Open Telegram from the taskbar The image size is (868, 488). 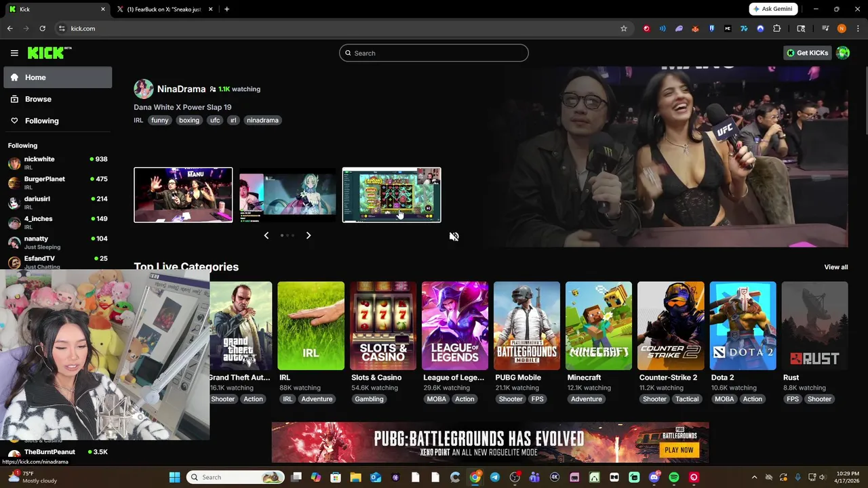(x=495, y=477)
